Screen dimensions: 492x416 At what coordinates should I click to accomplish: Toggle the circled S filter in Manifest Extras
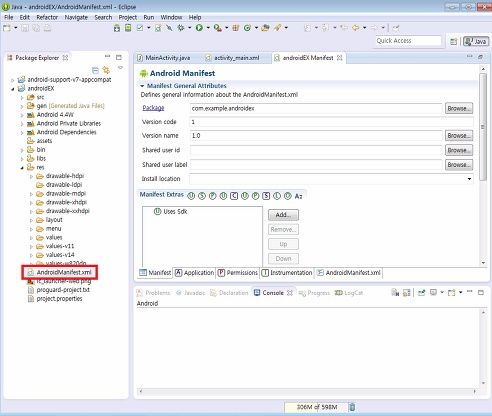[202, 196]
